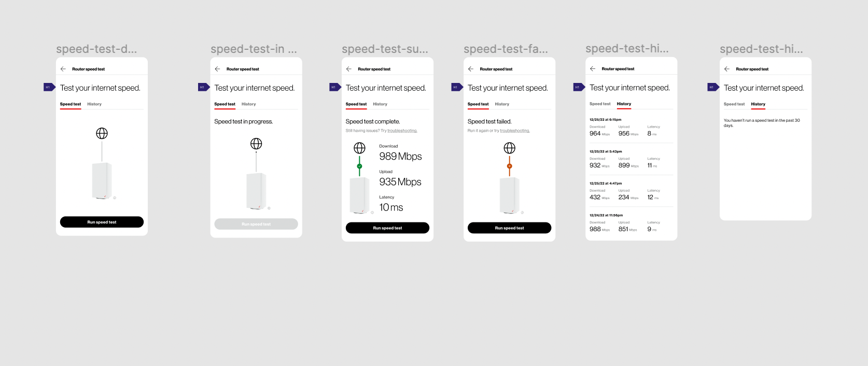Open troubleshooting link under Speed test complete
This screenshot has height=366, width=868.
[x=402, y=131]
